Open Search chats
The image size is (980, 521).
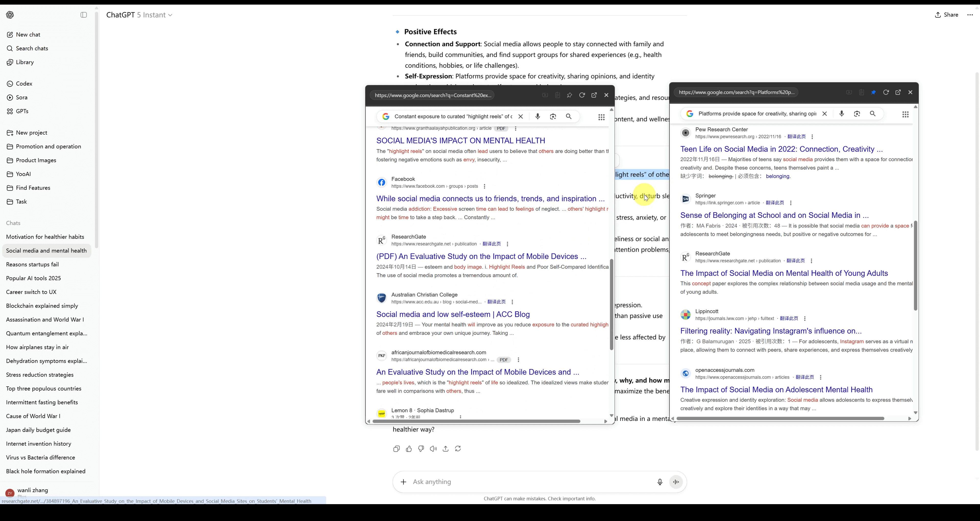pos(27,48)
